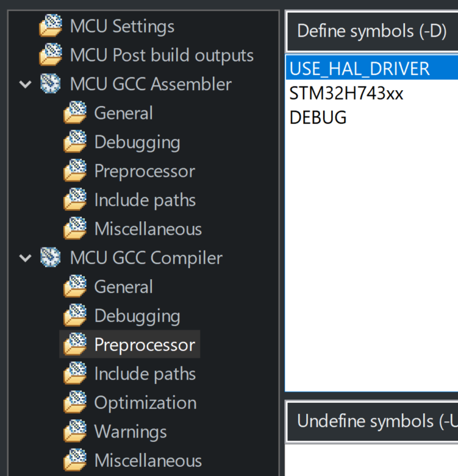
Task: Click the MCU GCC Compiler tool icon
Action: [51, 257]
